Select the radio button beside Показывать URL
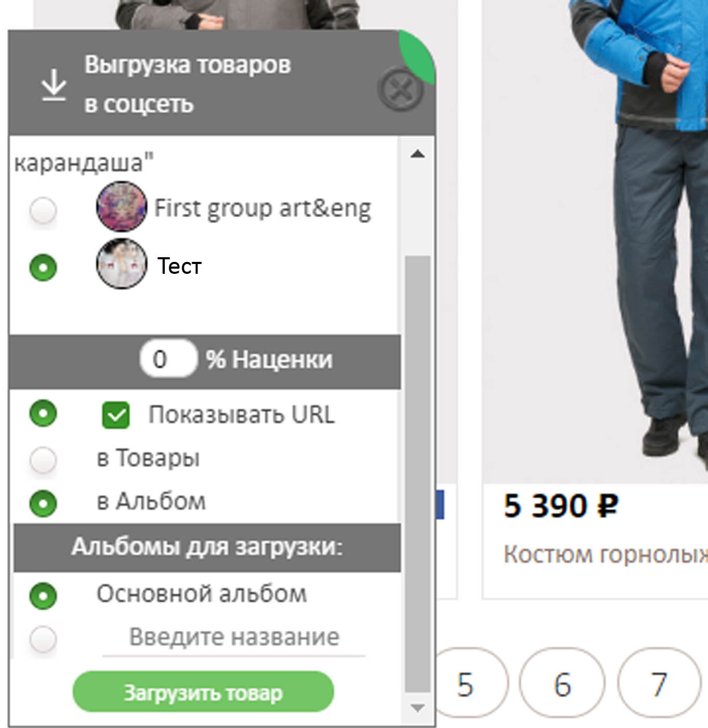The image size is (708, 728). click(43, 414)
